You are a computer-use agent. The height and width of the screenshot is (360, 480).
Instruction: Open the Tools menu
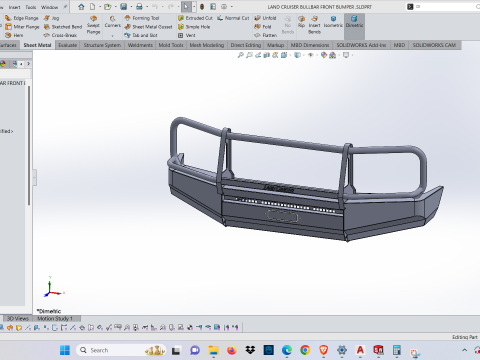click(31, 7)
